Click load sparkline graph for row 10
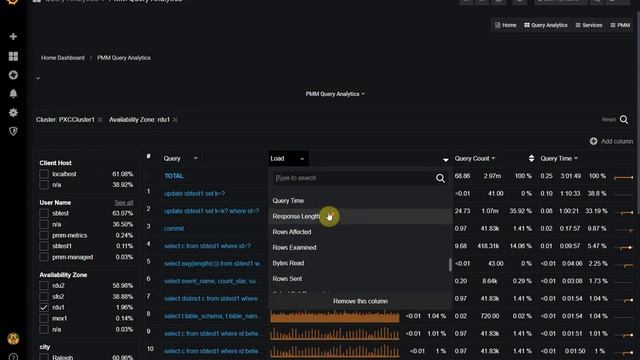Image resolution: width=640 pixels, height=360 pixels. click(335, 351)
